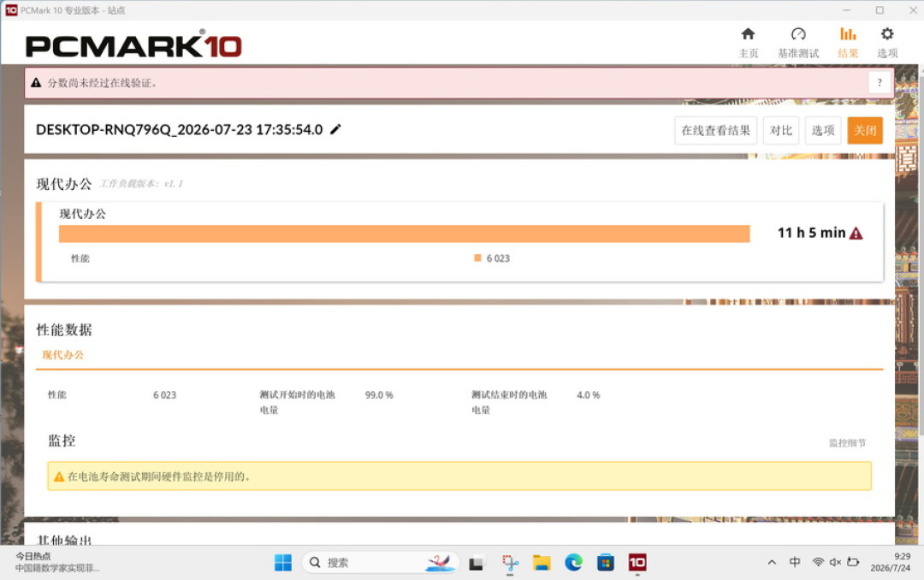This screenshot has width=924, height=580.
Task: Click the 在线查看结果 button
Action: (x=715, y=130)
